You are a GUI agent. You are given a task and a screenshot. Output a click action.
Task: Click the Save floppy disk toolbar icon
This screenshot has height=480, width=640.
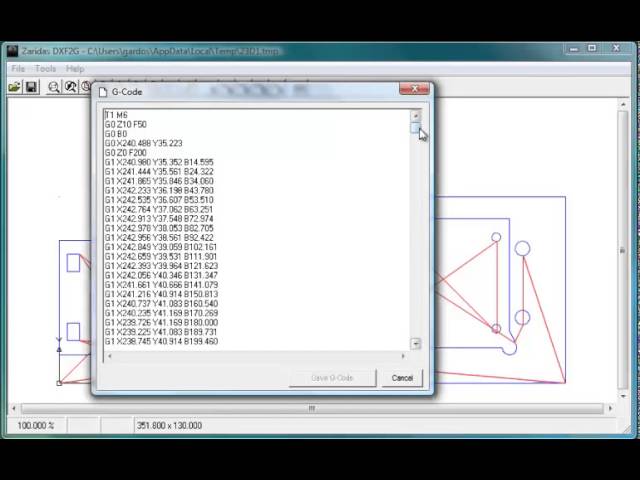(31, 87)
